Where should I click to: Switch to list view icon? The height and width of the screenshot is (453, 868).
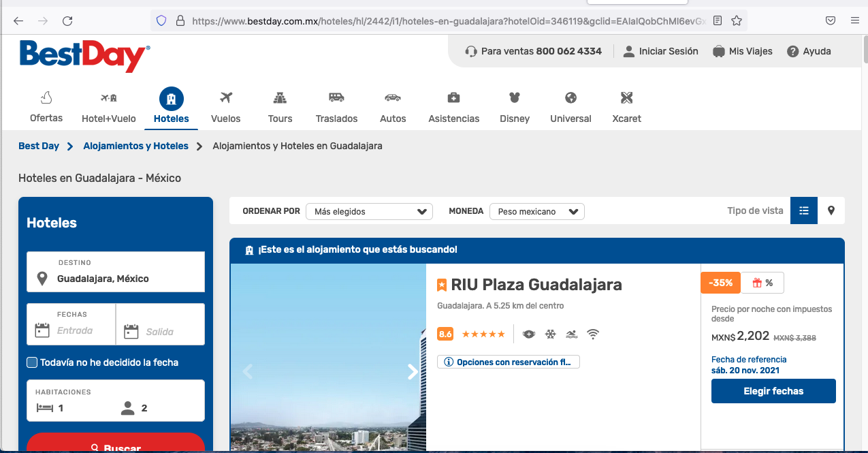804,210
